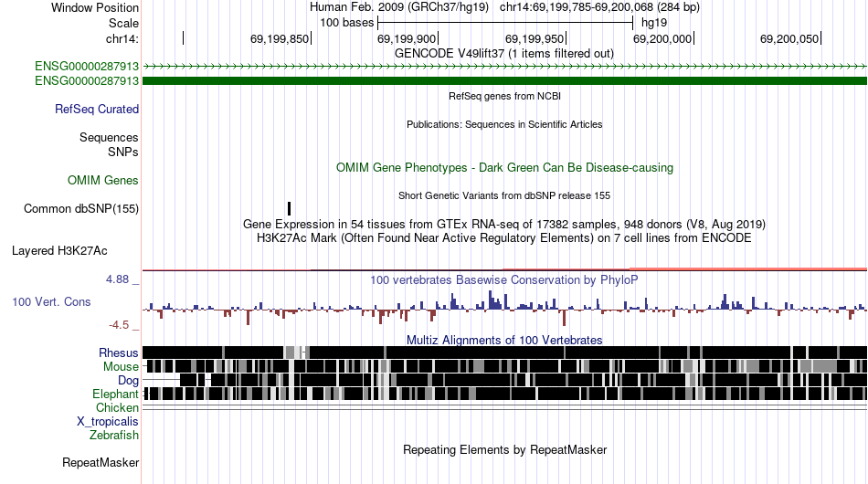Screen dimensions: 868x484
Task: Open the RefSeq Curated track label
Action: pos(97,109)
